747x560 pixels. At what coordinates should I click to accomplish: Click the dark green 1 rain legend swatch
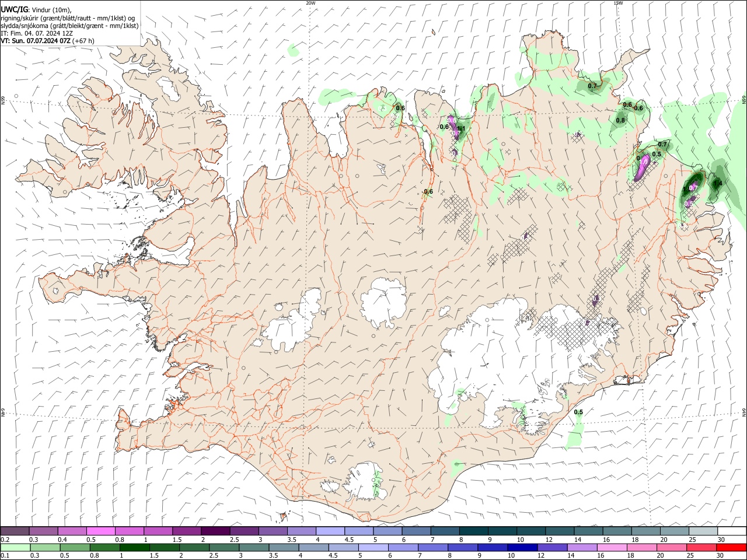pyautogui.click(x=134, y=548)
